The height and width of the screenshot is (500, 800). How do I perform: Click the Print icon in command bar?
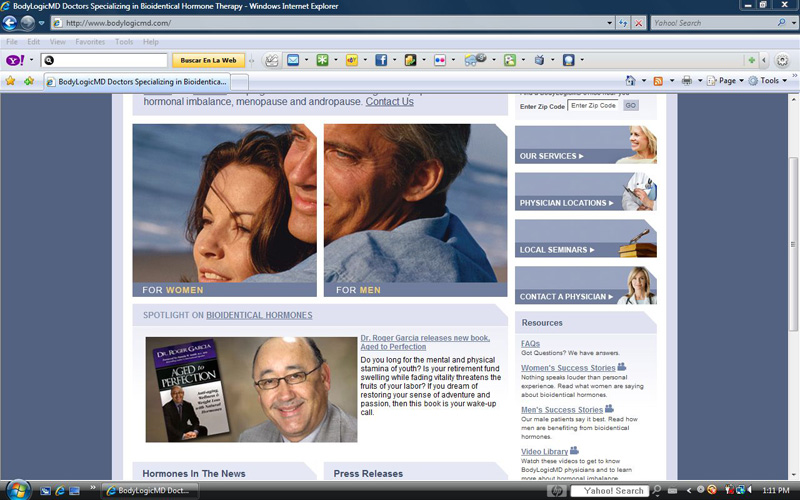click(687, 81)
